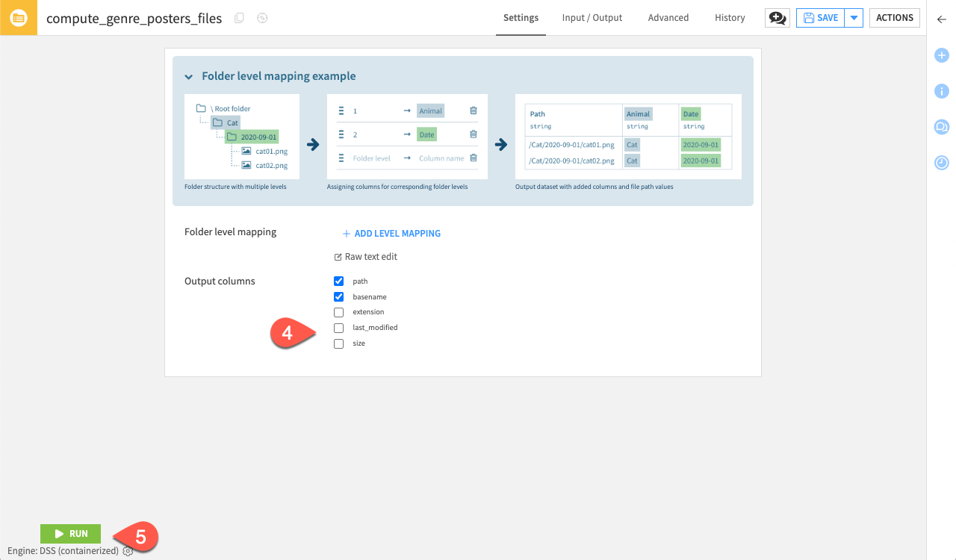Viewport: 956px width, 560px height.
Task: Check the last_modified output column
Action: point(339,327)
